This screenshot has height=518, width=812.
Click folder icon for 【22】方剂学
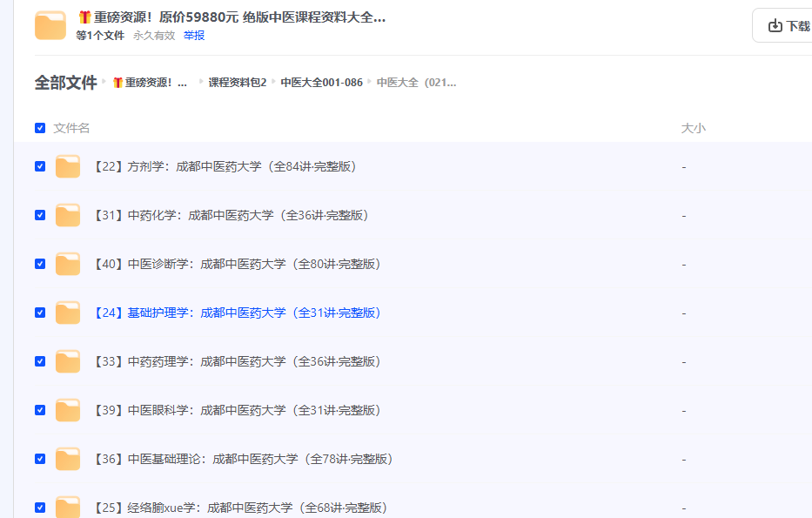click(68, 166)
